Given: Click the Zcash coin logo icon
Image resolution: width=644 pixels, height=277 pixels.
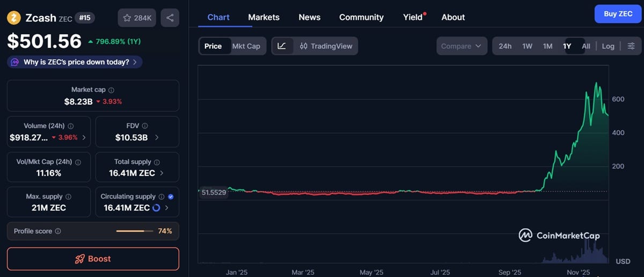Looking at the screenshot, I should click(x=14, y=18).
